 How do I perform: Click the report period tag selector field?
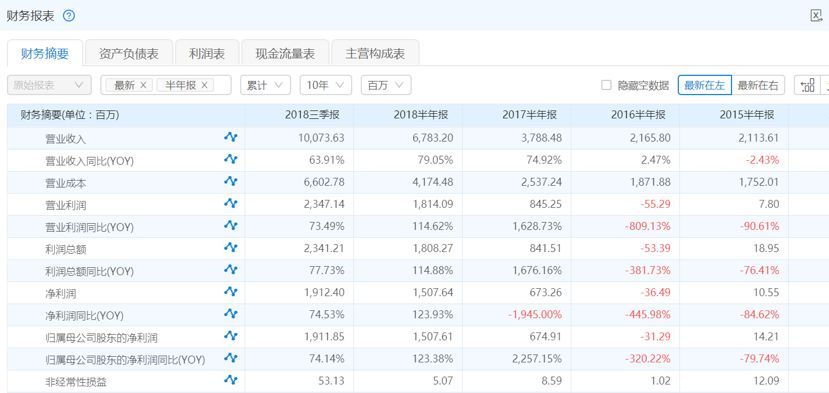[165, 85]
